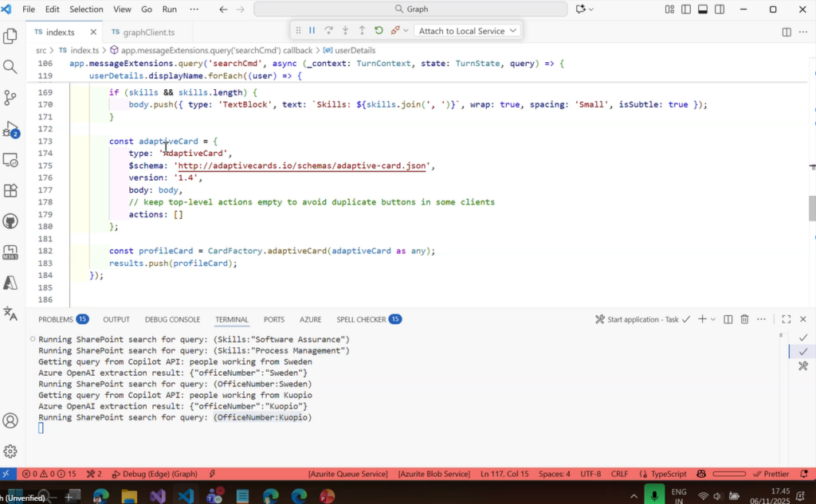Toggle the bottom panel visibility
816x504 pixels.
[x=703, y=10]
